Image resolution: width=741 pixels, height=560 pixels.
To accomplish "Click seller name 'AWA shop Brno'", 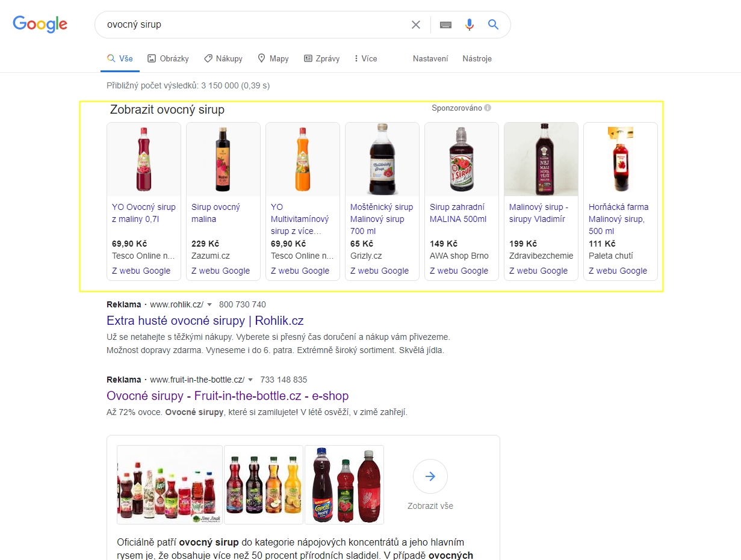I will [x=459, y=256].
